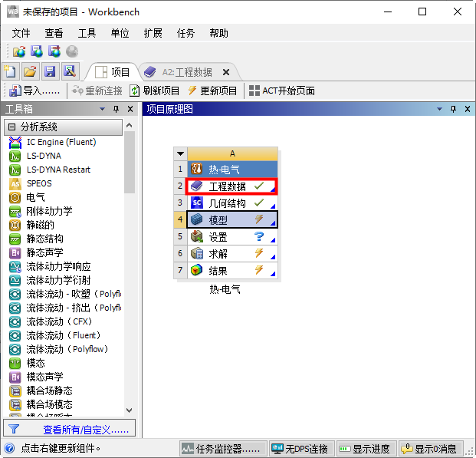The width and height of the screenshot is (476, 458).
Task: Click the first globe folder toolbar icon
Action: click(19, 51)
